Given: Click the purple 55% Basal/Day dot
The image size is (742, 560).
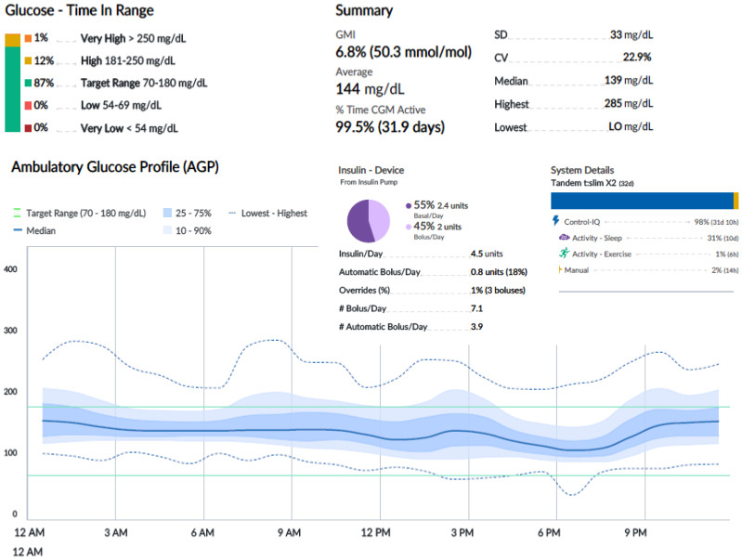Looking at the screenshot, I should (409, 206).
